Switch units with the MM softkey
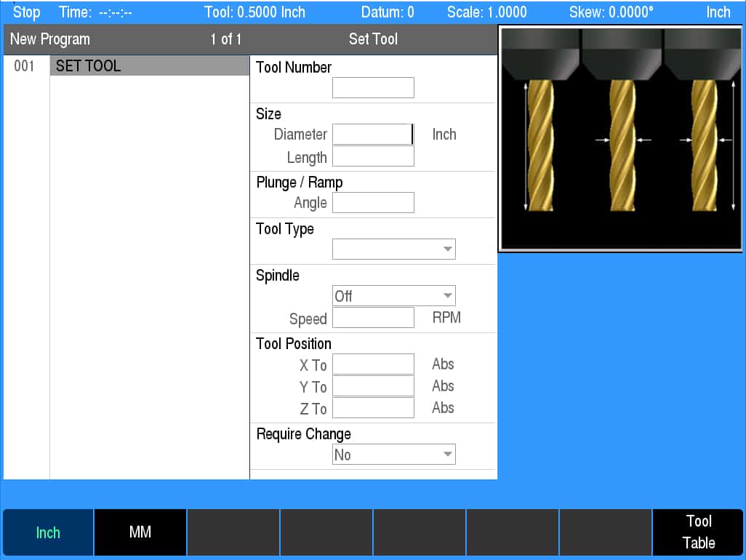The image size is (746, 560). tap(140, 532)
